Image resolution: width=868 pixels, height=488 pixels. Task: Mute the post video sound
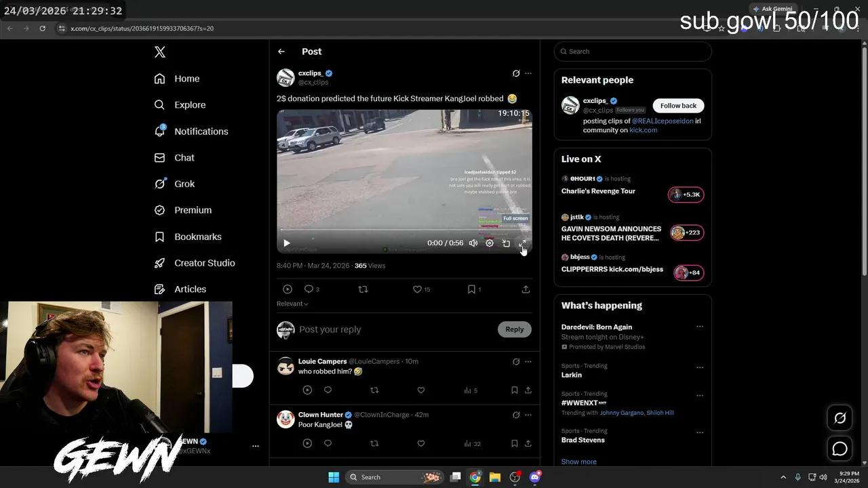(473, 243)
